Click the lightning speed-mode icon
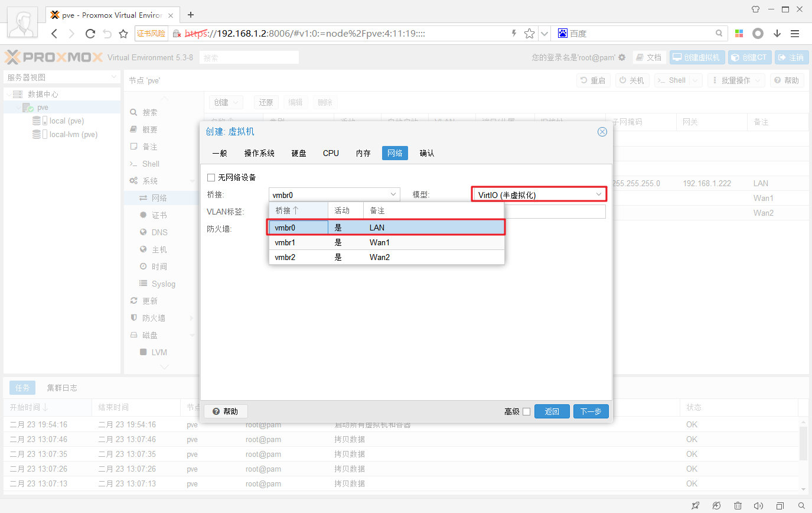This screenshot has height=513, width=812. click(x=514, y=34)
